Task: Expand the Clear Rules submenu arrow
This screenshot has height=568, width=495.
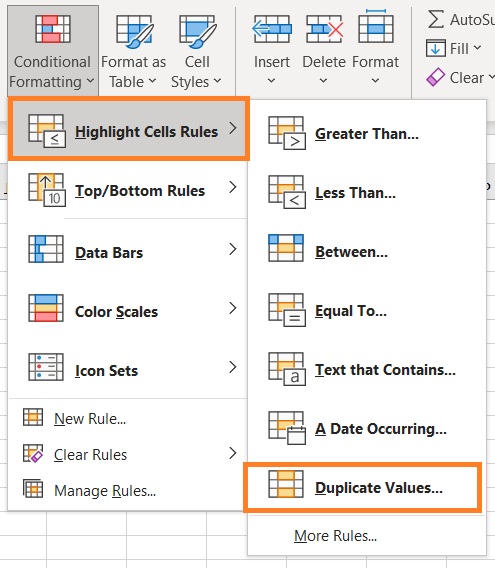Action: point(233,453)
